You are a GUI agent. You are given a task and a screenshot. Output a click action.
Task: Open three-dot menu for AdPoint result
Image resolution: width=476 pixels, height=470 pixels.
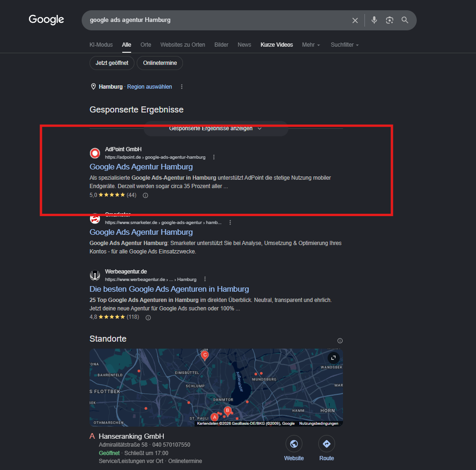click(x=214, y=157)
